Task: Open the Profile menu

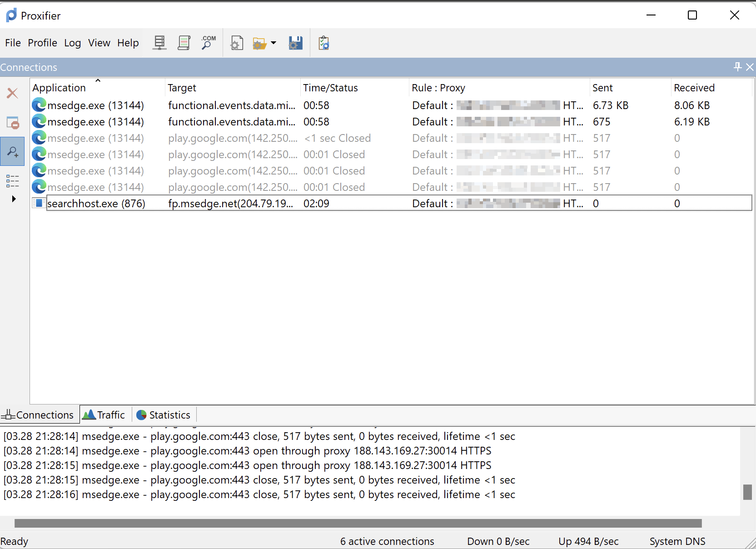Action: pos(42,43)
